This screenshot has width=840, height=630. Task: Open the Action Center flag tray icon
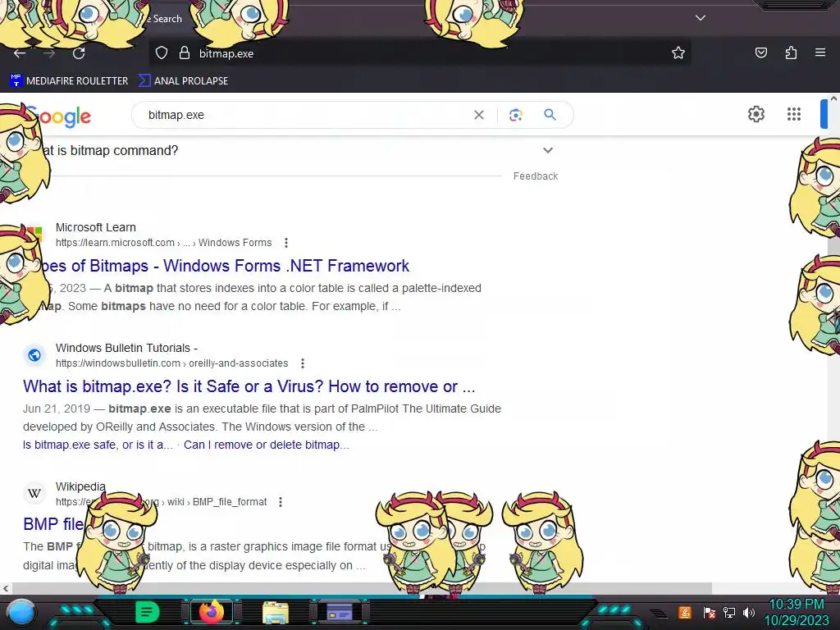tap(709, 612)
